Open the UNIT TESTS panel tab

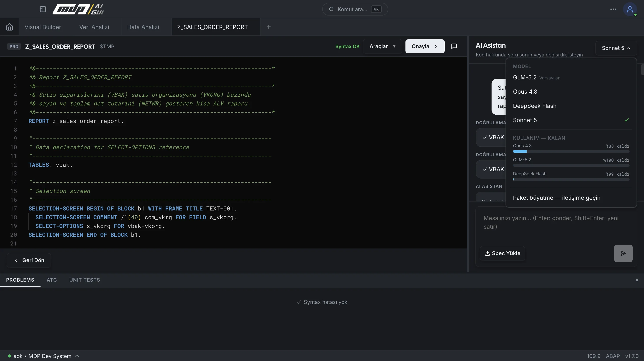[85, 280]
